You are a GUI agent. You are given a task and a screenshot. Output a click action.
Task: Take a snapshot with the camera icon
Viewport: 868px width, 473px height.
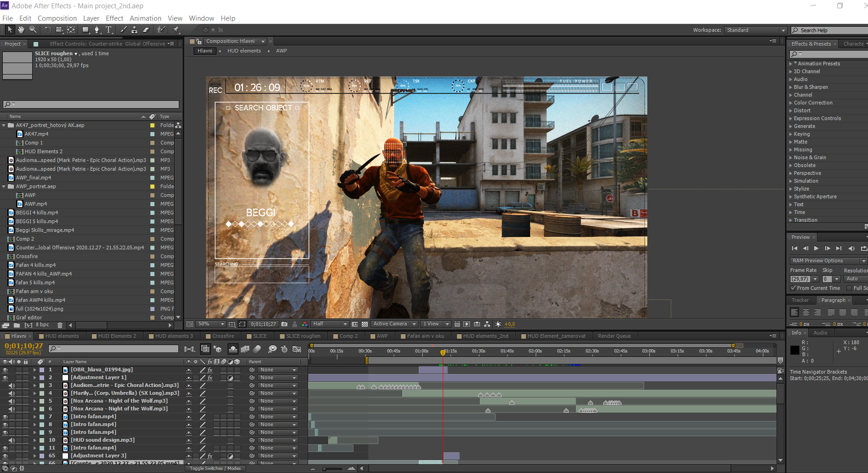[284, 324]
